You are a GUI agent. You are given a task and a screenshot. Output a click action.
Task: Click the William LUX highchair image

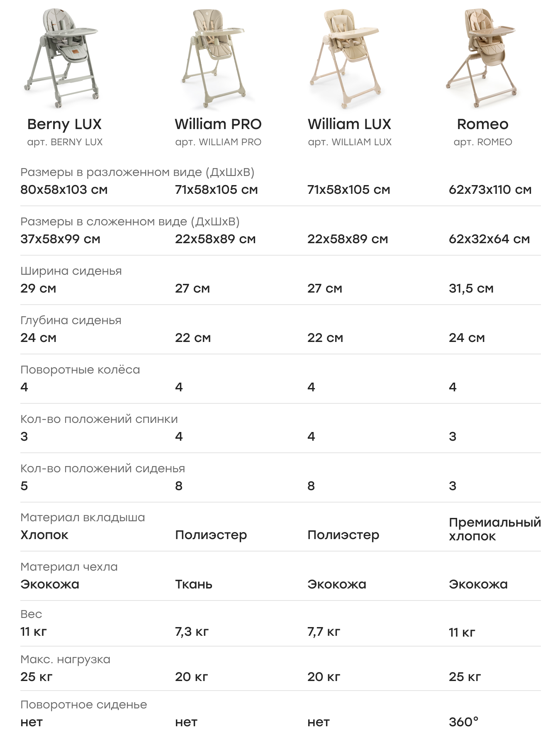(x=346, y=58)
